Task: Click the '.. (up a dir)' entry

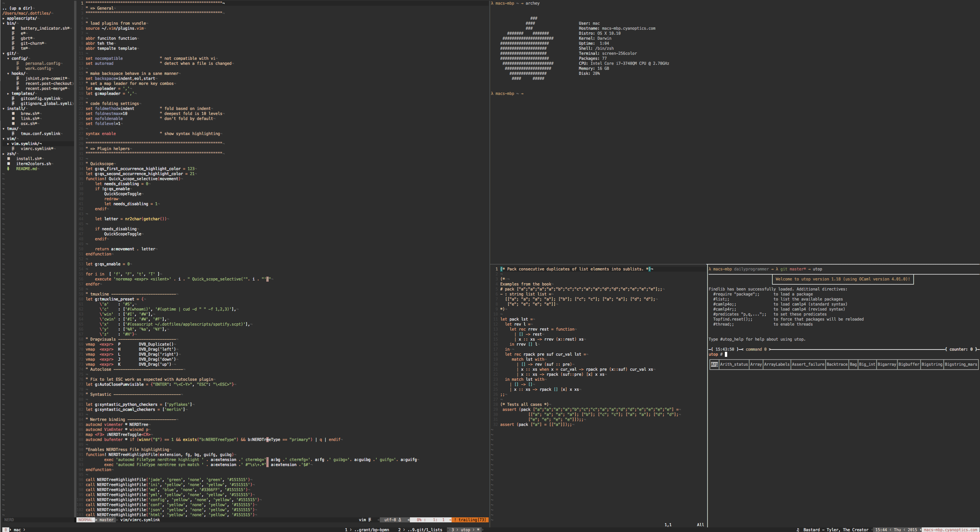Action: 17,8
